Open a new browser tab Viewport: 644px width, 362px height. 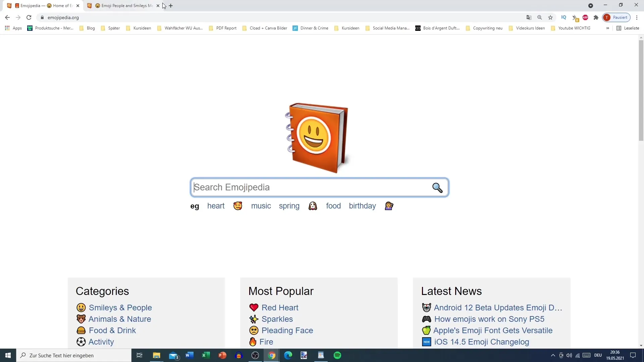coord(171,6)
